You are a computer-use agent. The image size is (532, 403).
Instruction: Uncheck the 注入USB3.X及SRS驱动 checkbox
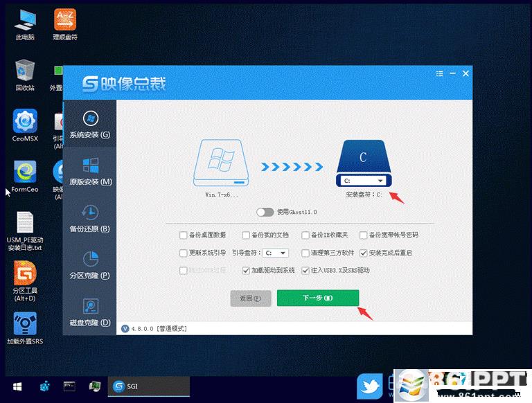305,270
